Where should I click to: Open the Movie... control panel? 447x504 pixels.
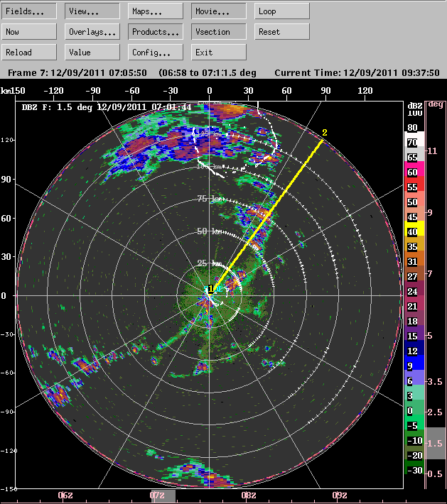[219, 11]
